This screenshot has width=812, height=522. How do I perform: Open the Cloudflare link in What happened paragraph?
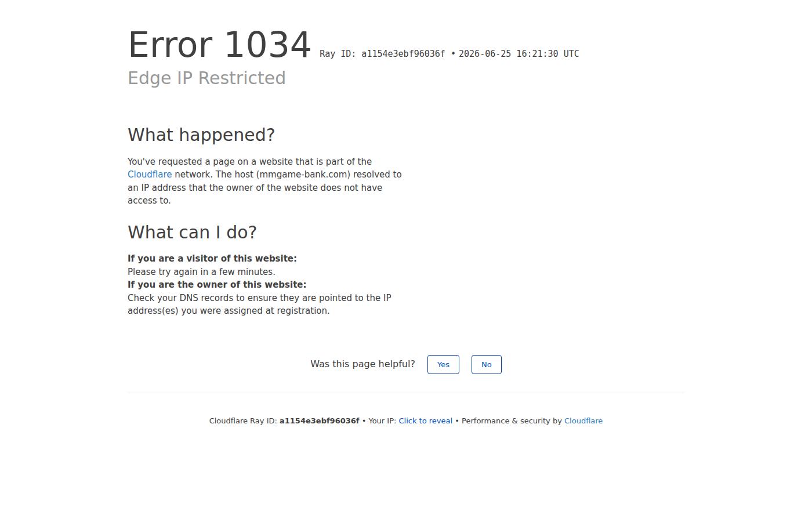point(150,175)
